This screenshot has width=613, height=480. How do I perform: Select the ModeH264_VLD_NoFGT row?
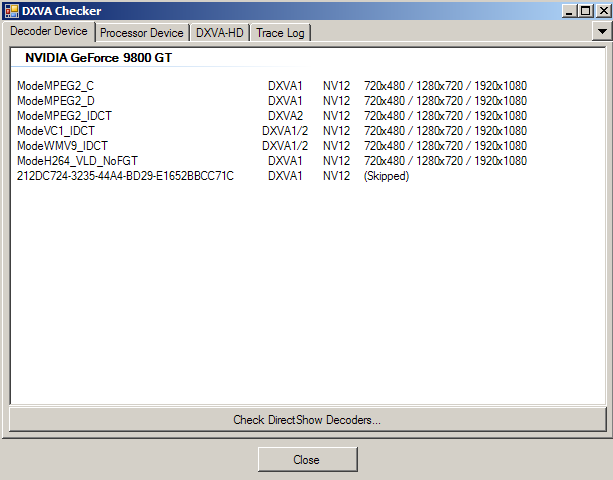272,161
